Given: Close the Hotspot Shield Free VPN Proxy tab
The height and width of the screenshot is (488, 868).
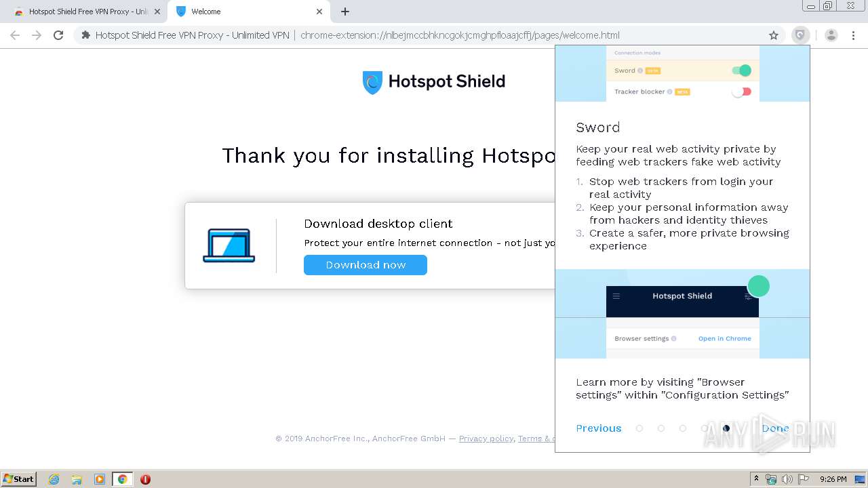Looking at the screenshot, I should (157, 12).
